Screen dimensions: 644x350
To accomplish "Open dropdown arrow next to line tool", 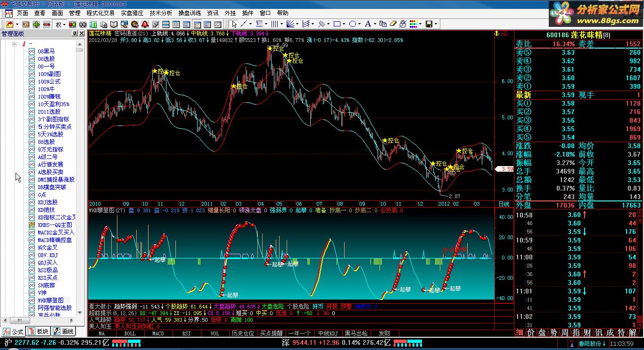I will pos(250,24).
